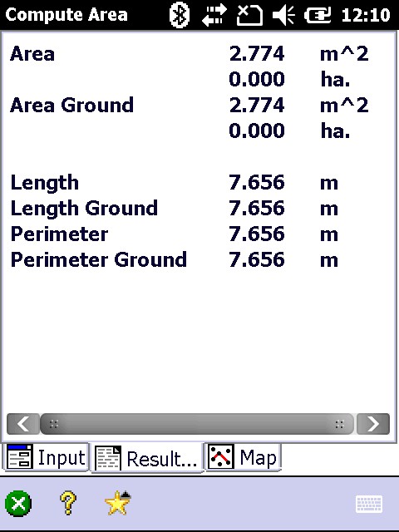
Task: Click the green X cancel icon
Action: pos(18,504)
